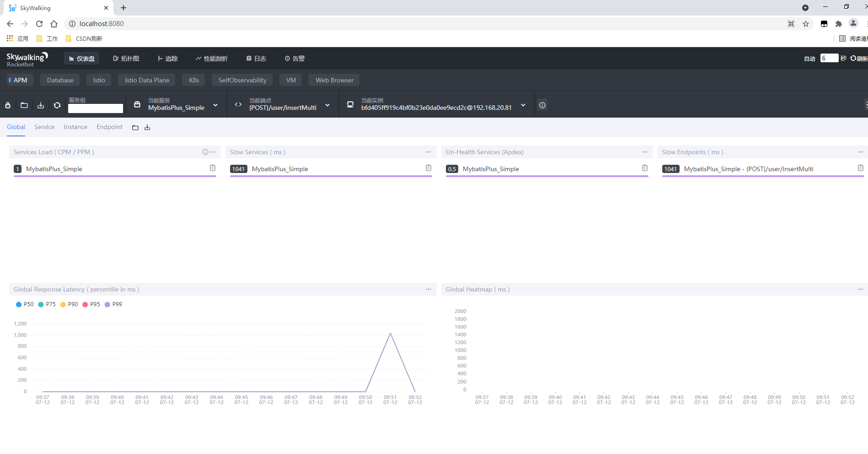Screen dimensions: 868x454
Task: Open the CSDN刷新 bookmark
Action: click(x=84, y=39)
